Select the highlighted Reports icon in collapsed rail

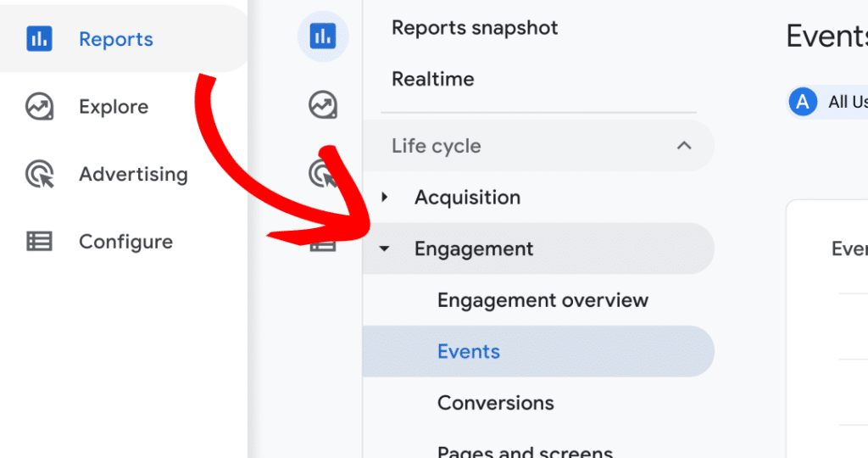pos(322,36)
